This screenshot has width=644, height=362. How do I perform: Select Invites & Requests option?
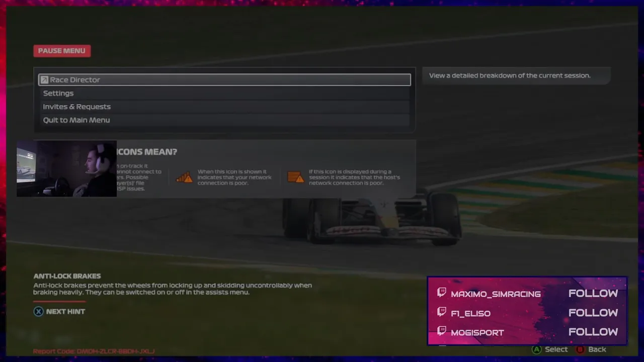(x=224, y=107)
